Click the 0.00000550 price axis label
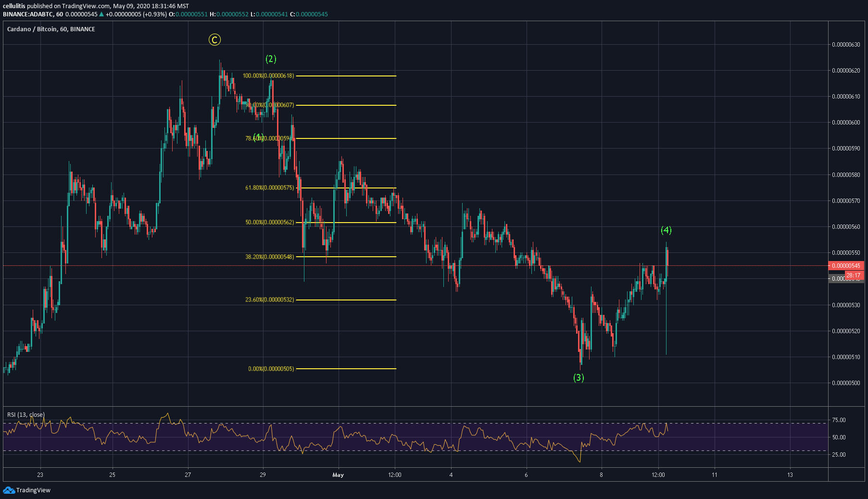This screenshot has height=499, width=868. tap(846, 253)
